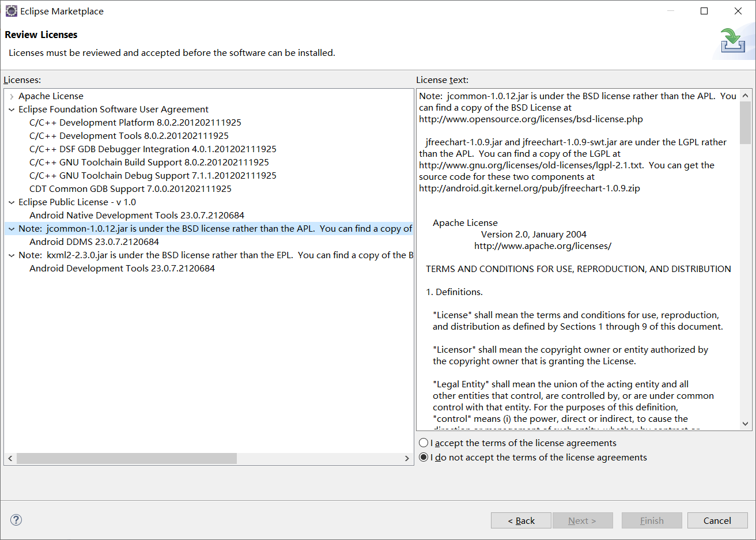Click the licenses list horizontal scrollbar thumb
This screenshot has height=540, width=756.
coord(126,458)
